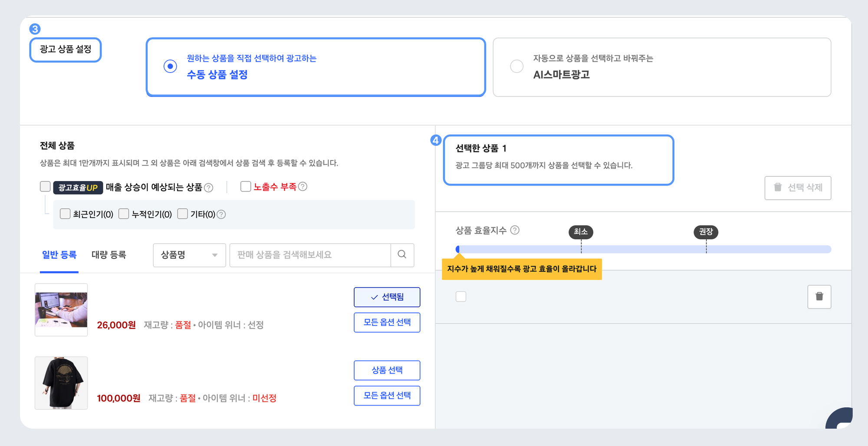Switch to the 대량 등록 tab

[109, 255]
